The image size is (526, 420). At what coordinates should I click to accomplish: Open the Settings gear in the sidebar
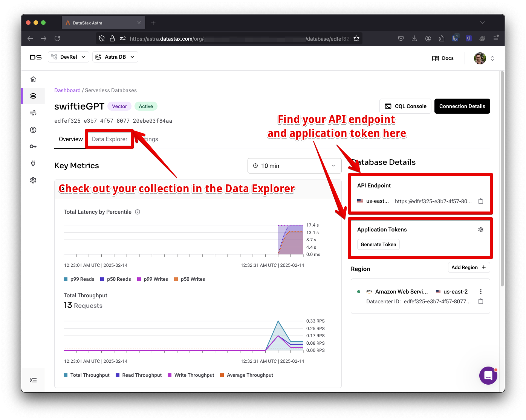(33, 180)
